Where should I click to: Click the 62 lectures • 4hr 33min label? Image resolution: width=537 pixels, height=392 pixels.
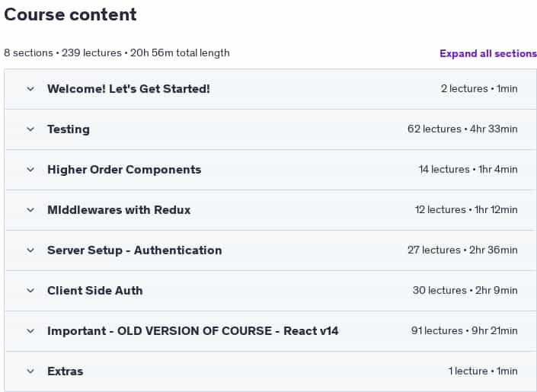462,129
